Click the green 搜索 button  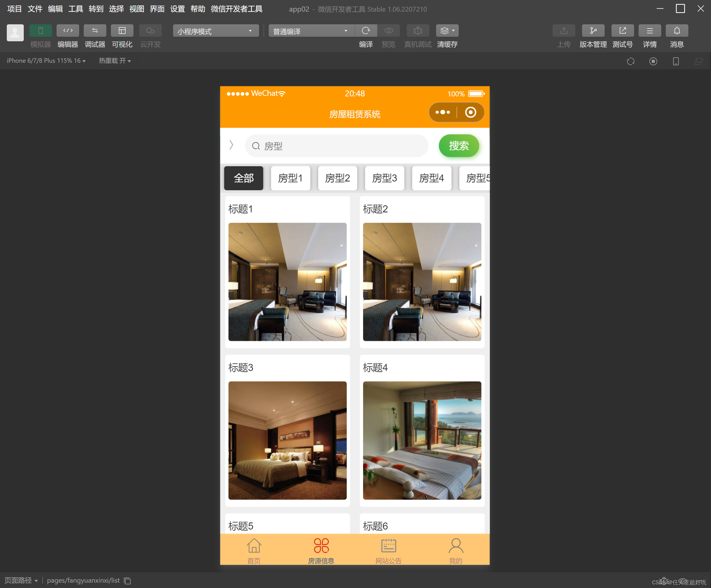[x=459, y=146]
